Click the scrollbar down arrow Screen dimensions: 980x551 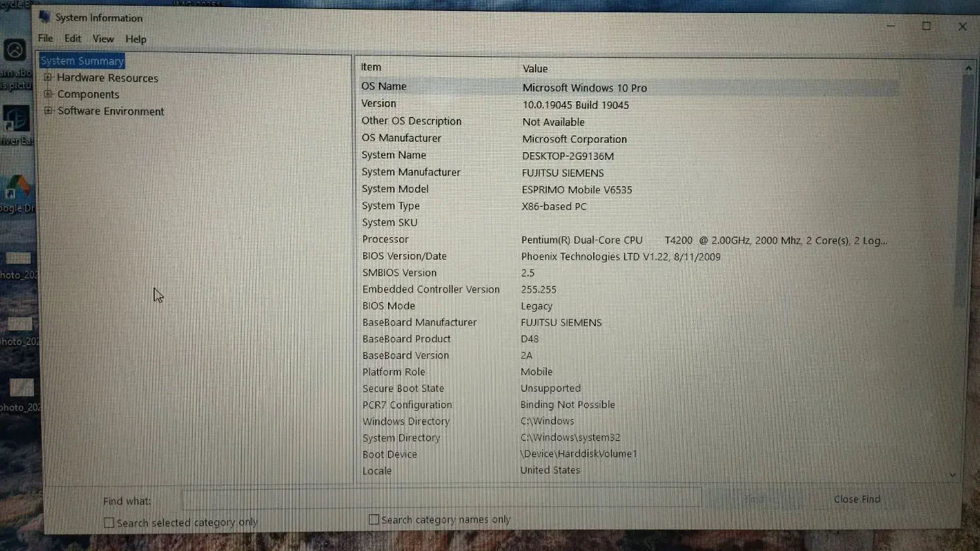(953, 475)
